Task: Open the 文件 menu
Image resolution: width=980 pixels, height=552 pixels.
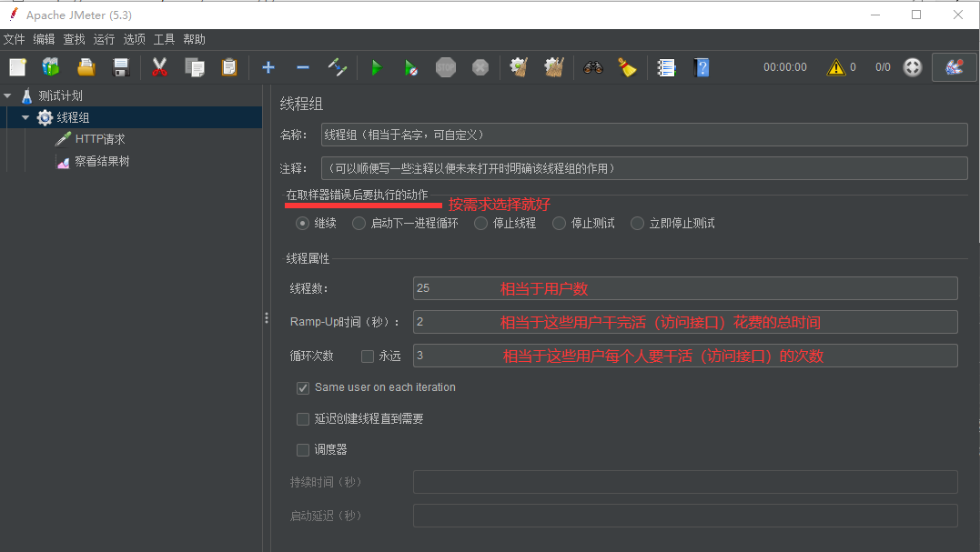Action: point(15,39)
